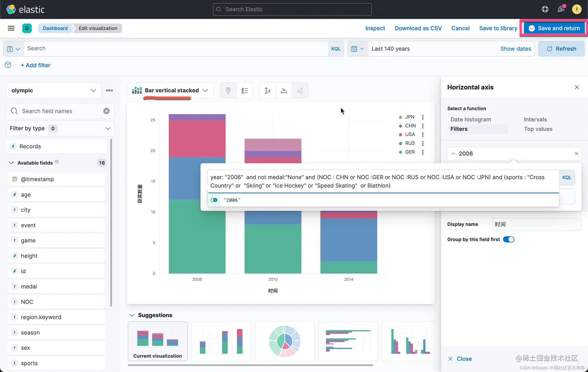Select the Intervals function

(535, 119)
